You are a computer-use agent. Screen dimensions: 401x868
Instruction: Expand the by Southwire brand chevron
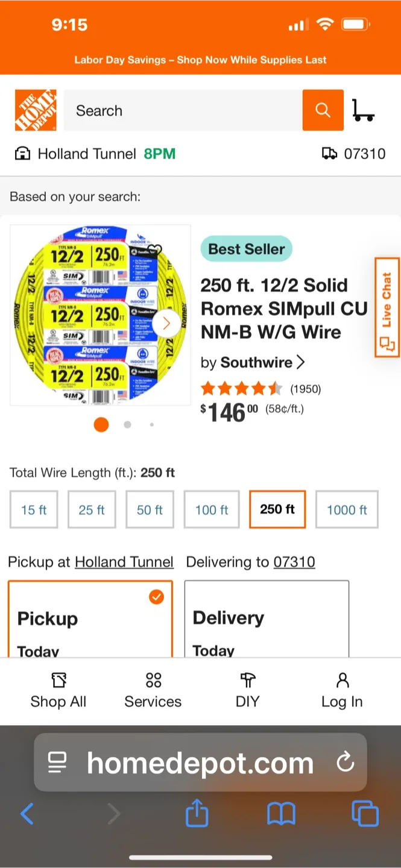pos(301,362)
